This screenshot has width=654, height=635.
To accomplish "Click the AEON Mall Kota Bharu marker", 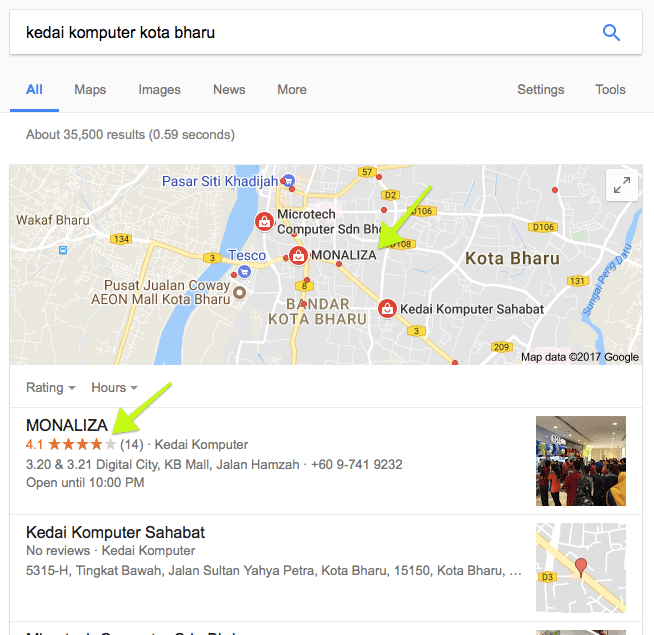I will click(x=239, y=292).
